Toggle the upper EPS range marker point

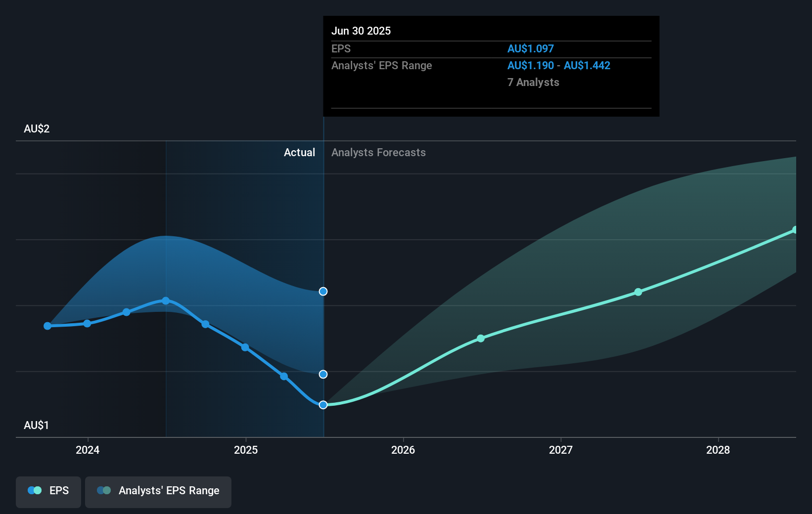tap(323, 291)
